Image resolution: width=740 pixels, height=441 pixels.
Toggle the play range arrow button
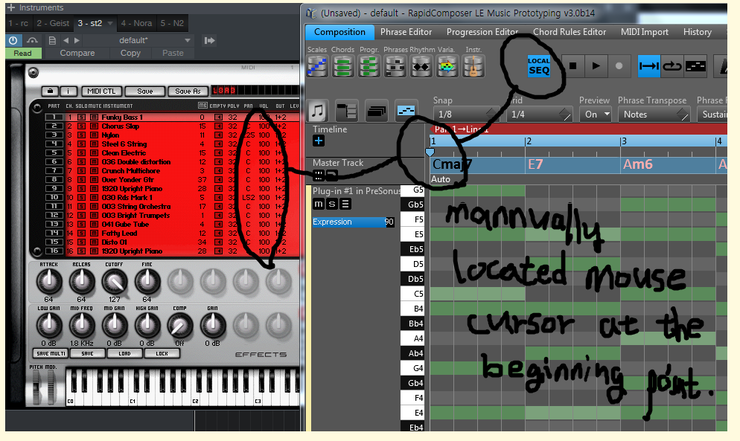pyautogui.click(x=649, y=66)
